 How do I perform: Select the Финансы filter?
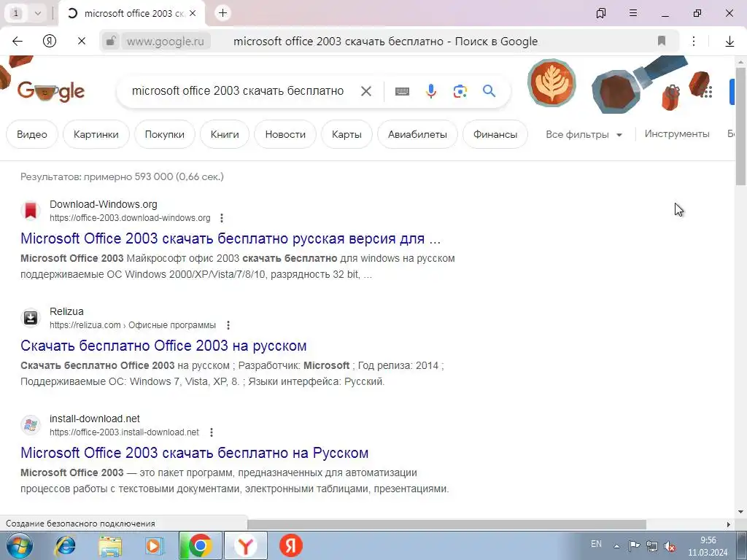[x=495, y=134]
